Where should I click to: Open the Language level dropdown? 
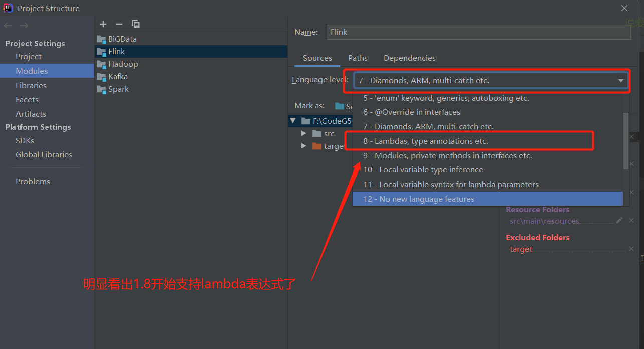[620, 80]
